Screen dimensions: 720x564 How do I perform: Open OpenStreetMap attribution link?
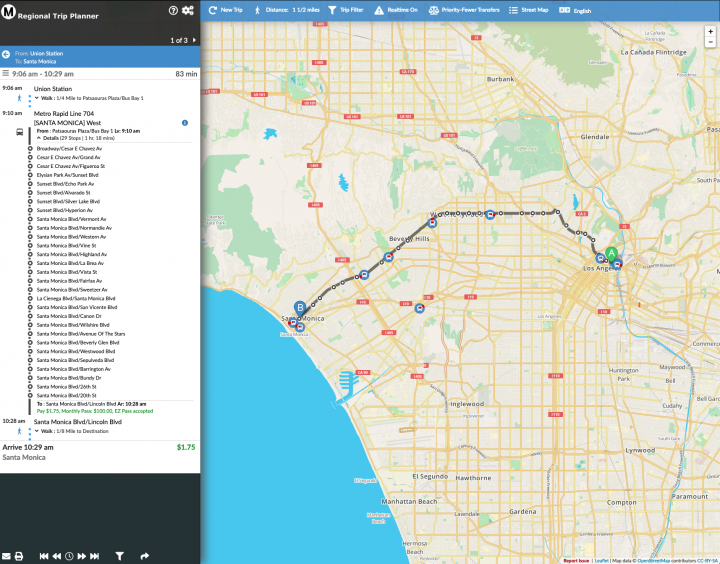[x=653, y=560]
